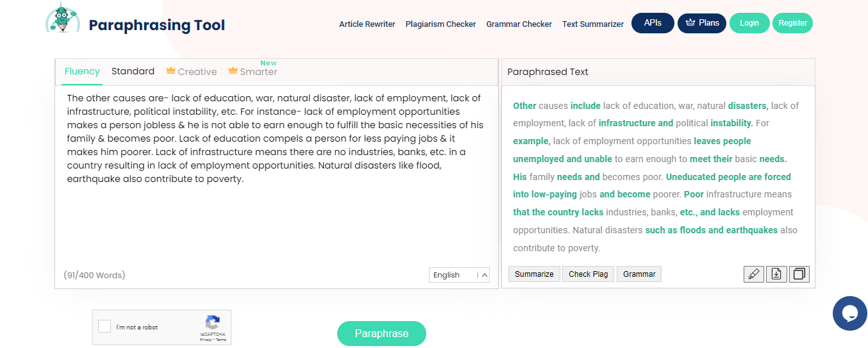
Task: Download the paraphrased text file
Action: point(776,274)
